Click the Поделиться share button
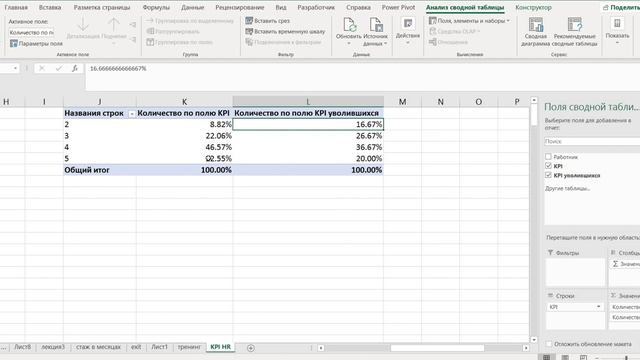The height and width of the screenshot is (360, 640). pyautogui.click(x=621, y=7)
